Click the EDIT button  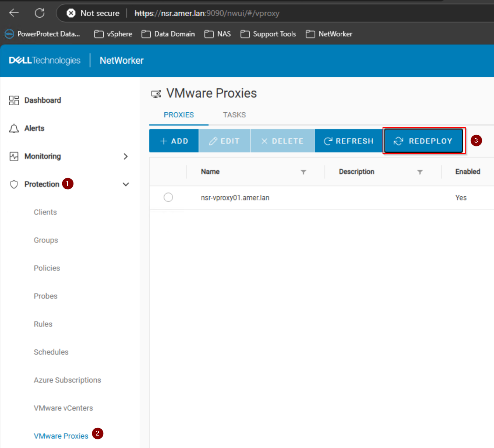pyautogui.click(x=224, y=141)
